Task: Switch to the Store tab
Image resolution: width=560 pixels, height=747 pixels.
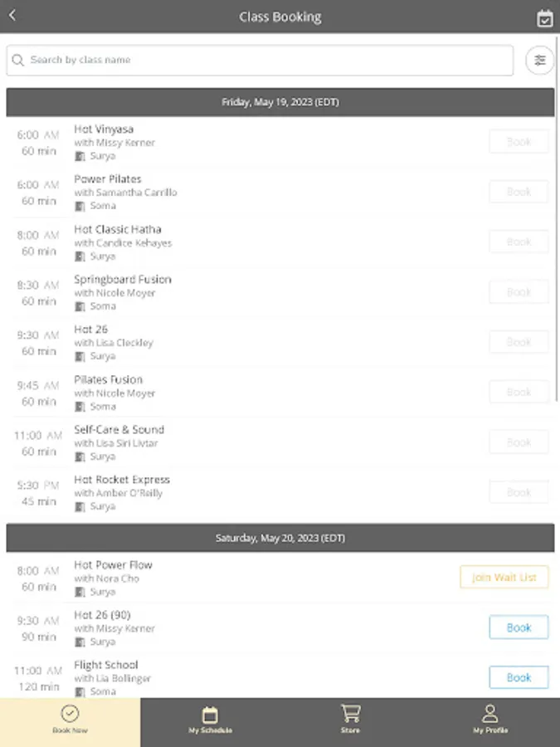Action: pyautogui.click(x=350, y=721)
